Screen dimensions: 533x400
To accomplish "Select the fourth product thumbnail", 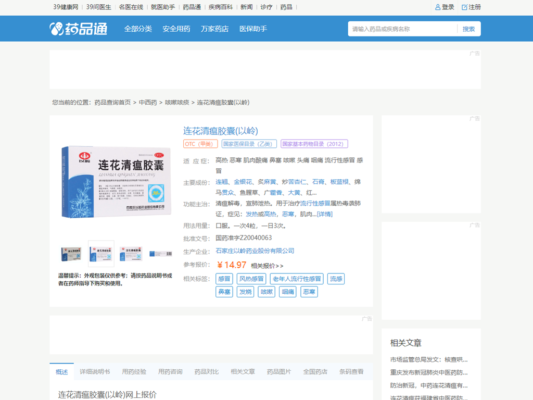I will [x=160, y=254].
